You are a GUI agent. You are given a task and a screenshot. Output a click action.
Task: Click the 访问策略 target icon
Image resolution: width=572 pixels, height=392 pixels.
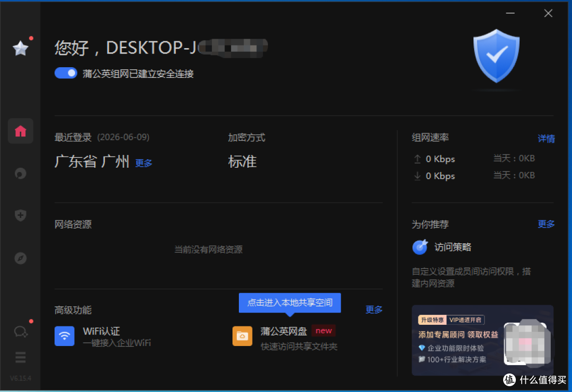pos(420,247)
